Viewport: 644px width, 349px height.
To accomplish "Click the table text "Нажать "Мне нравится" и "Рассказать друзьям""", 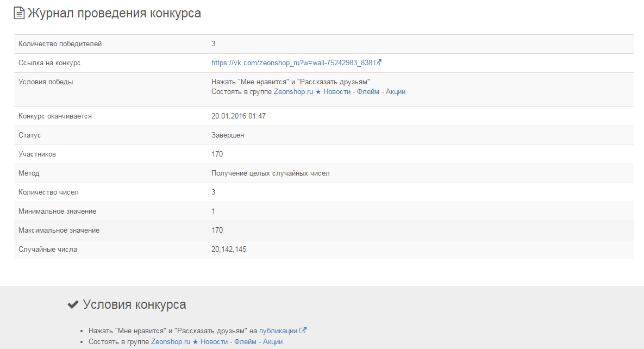I will 290,82.
